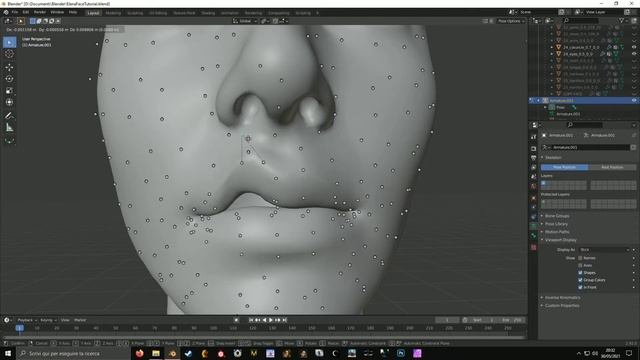Screen dimensions: 640x360
Task: Select the Rotate tool
Action: pyautogui.click(x=9, y=79)
